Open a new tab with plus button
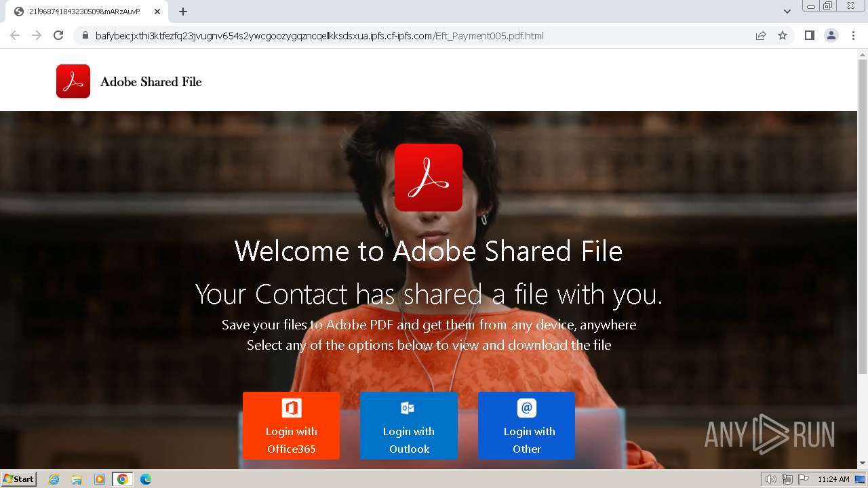The width and height of the screenshot is (868, 488). pos(183,12)
